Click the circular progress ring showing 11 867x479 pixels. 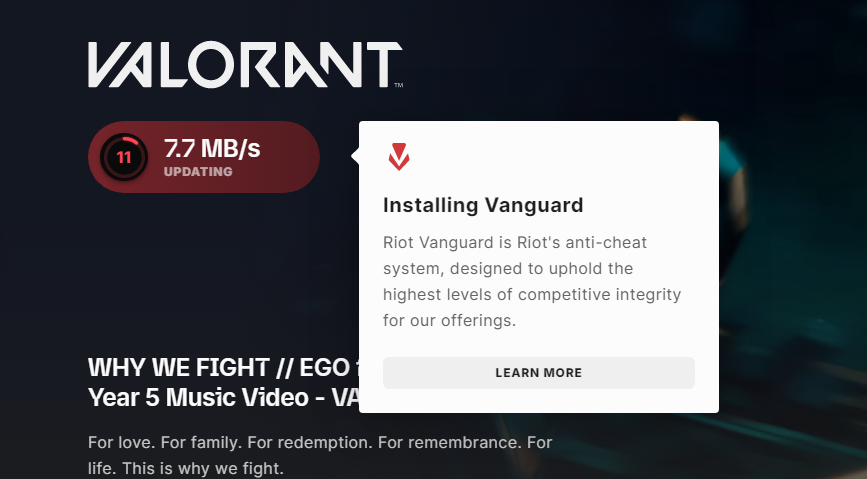(124, 157)
